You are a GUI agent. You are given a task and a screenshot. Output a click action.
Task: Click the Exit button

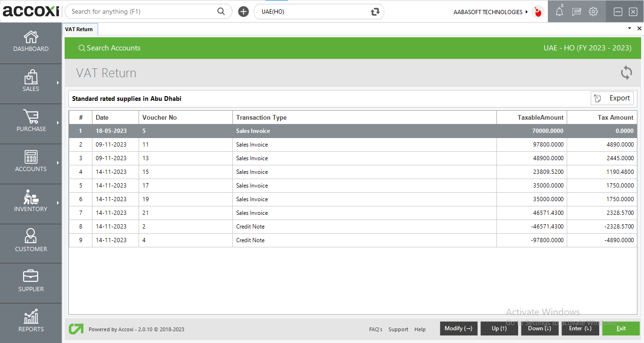621,328
